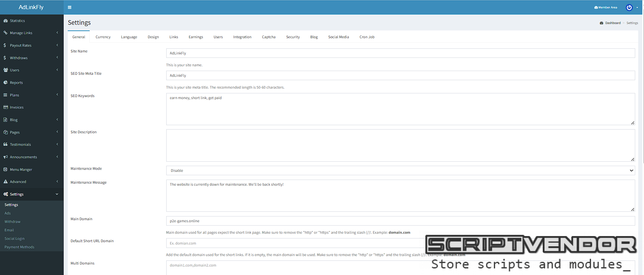Open the Social Media tab
Screen dimensions: 644x275
pos(338,37)
